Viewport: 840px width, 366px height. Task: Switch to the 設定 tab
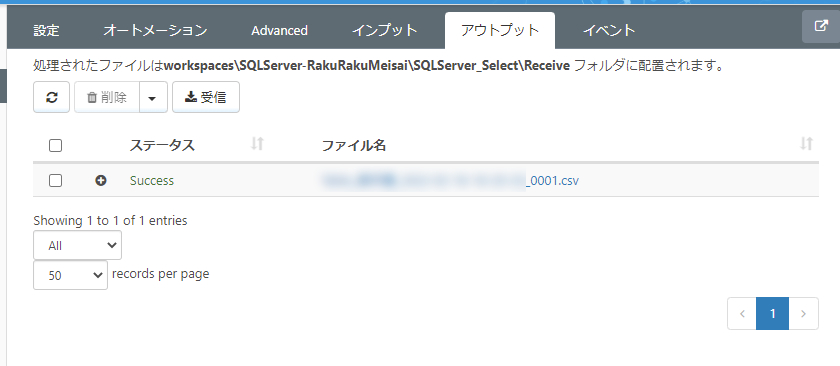(47, 31)
